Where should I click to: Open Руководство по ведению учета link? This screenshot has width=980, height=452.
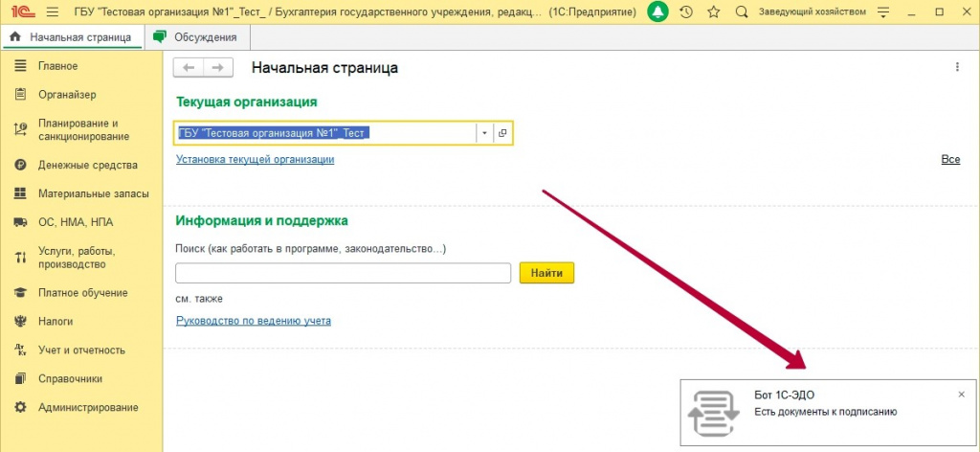tap(254, 321)
